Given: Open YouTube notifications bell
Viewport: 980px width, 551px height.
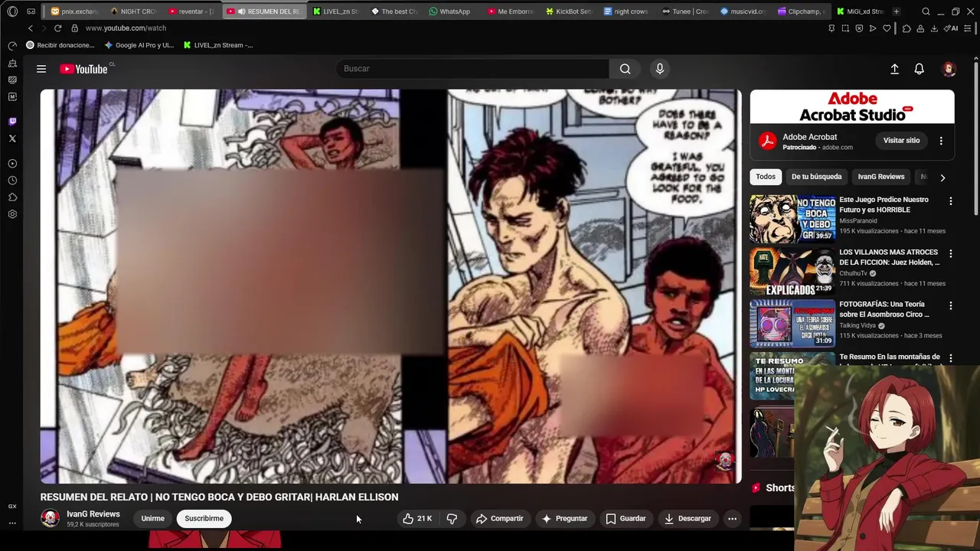Looking at the screenshot, I should coord(920,69).
